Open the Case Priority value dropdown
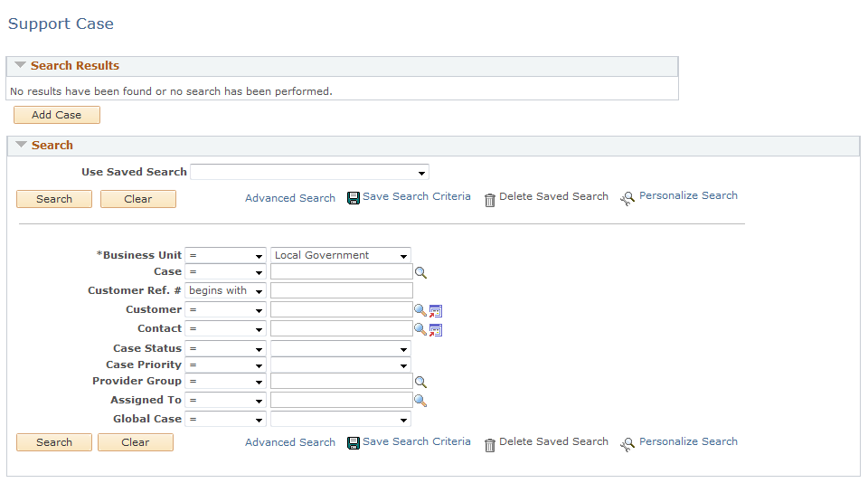Screen dimensions: 868x483 coord(341,365)
